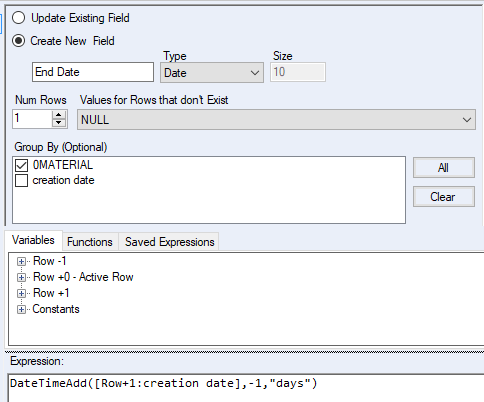Select the Update Existing Field radio button
This screenshot has width=484, height=402.
coord(19,18)
